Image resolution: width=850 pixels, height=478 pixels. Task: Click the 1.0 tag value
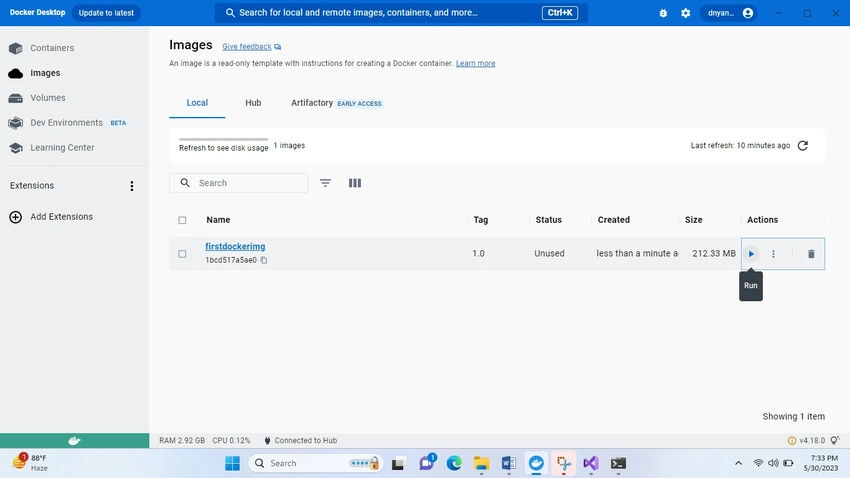point(478,254)
